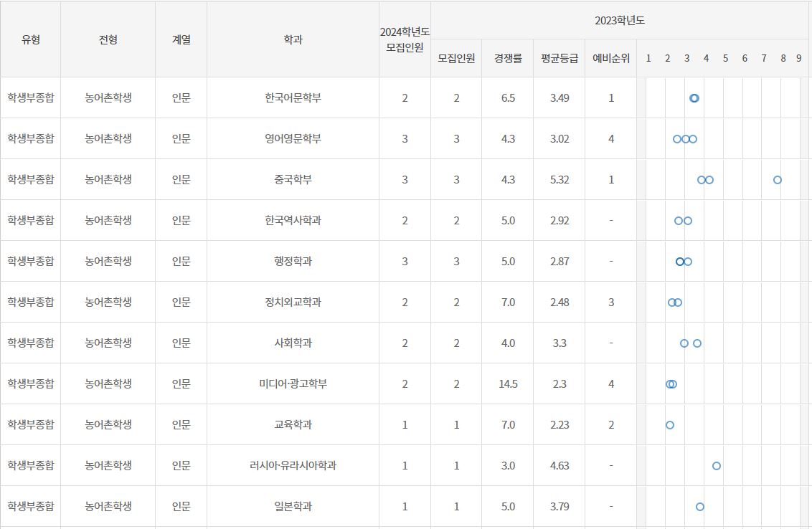Click the 2024학년도 모집인원 column header
812x529 pixels.
pyautogui.click(x=403, y=39)
